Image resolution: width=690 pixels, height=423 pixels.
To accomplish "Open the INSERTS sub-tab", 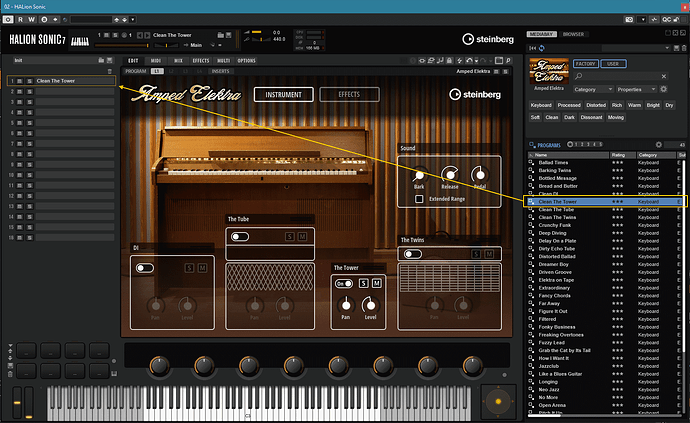I will pyautogui.click(x=220, y=71).
